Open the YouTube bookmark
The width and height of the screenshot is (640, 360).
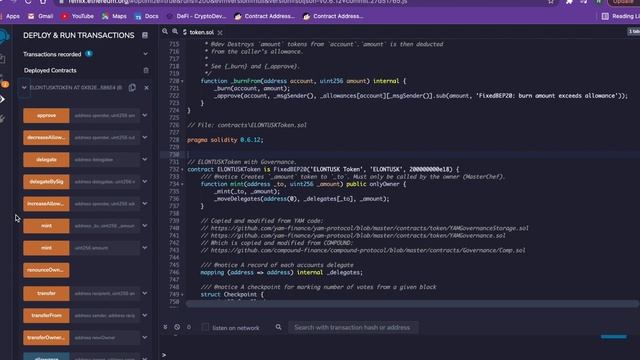77,16
